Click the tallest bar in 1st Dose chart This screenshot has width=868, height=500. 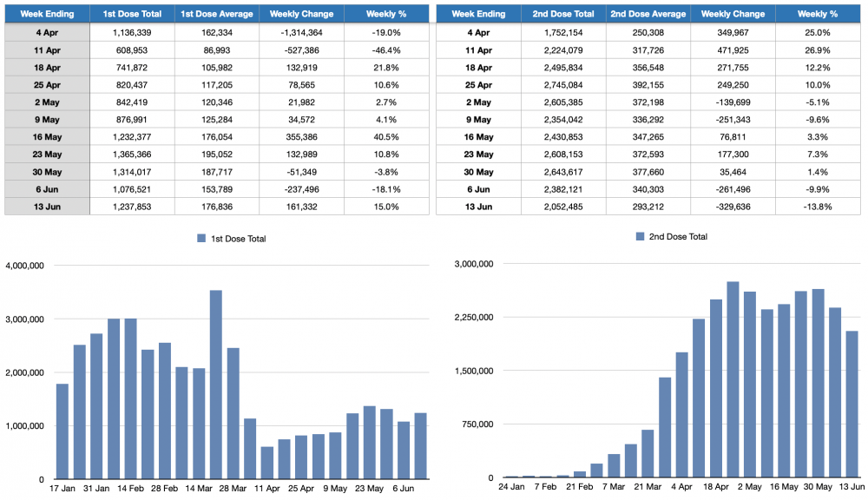[216, 385]
